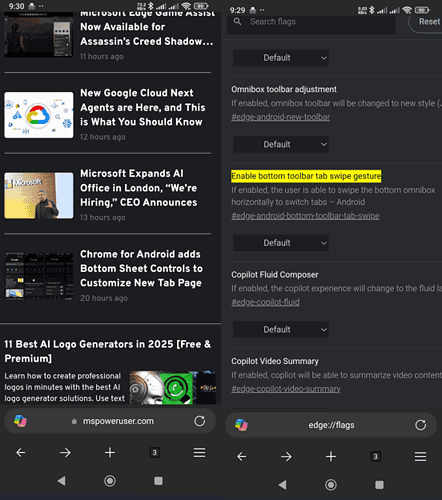
Task: Open Microsoft Expands AI Office in London article
Action: (x=139, y=188)
